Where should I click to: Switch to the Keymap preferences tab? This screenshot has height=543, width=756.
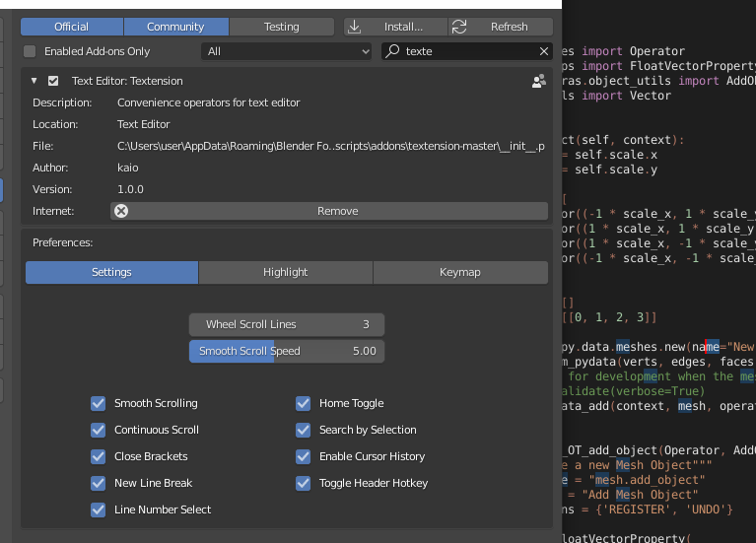pyautogui.click(x=460, y=272)
